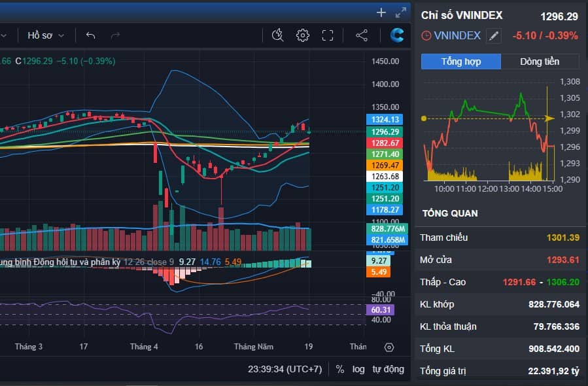The width and height of the screenshot is (588, 386).
Task: Open the Hồ sơ dropdown
Action: coord(41,35)
